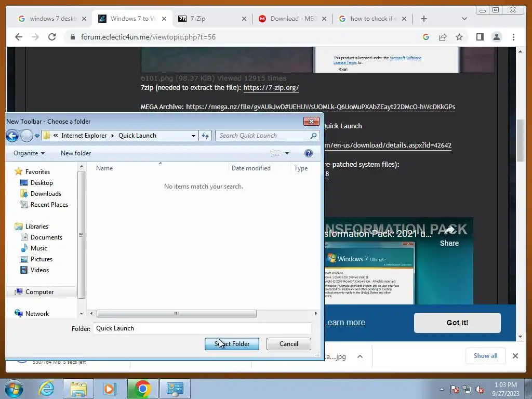Screen dimensions: 532x399
Task: Click the navigation pane vertical scrollbar
Action: click(x=81, y=235)
